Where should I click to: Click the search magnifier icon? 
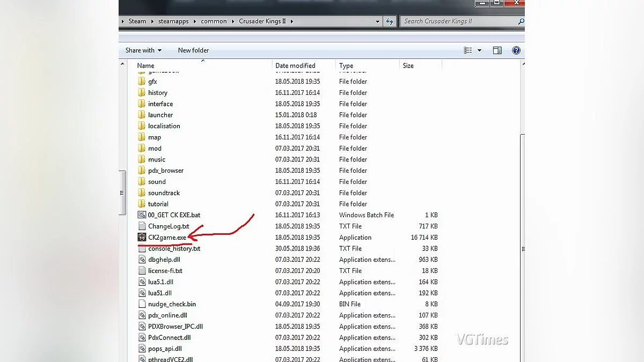tap(521, 21)
